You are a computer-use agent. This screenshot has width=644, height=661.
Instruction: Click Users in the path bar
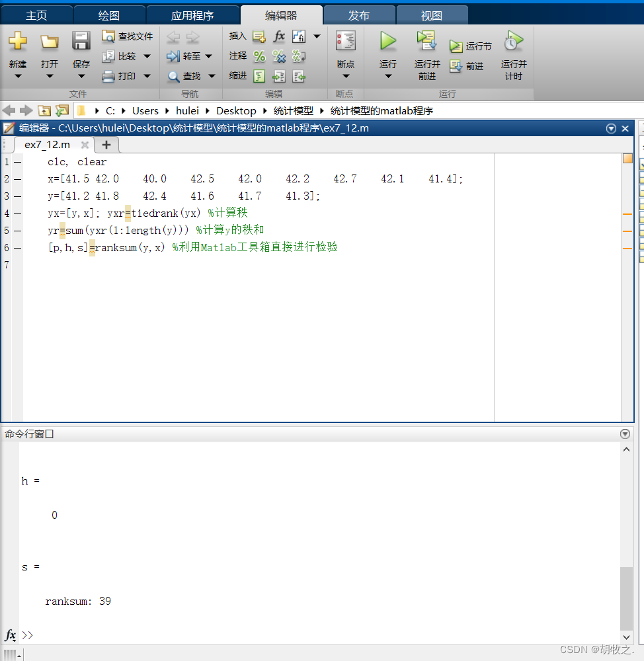coord(145,111)
